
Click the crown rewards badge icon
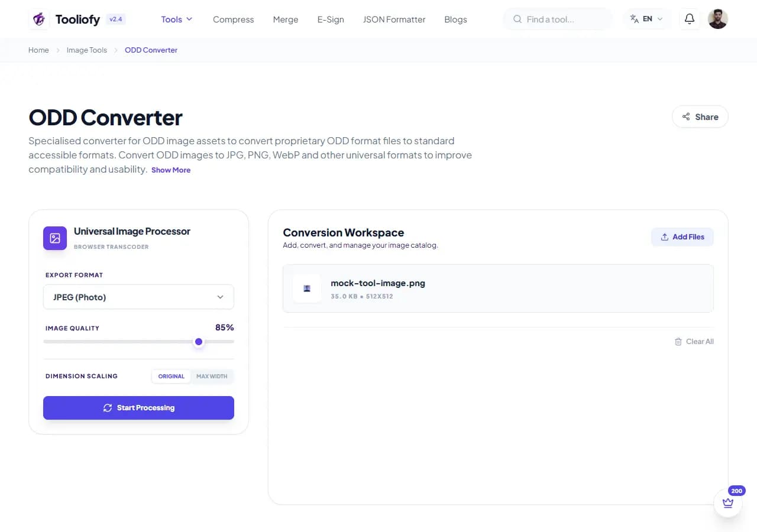pyautogui.click(x=728, y=503)
